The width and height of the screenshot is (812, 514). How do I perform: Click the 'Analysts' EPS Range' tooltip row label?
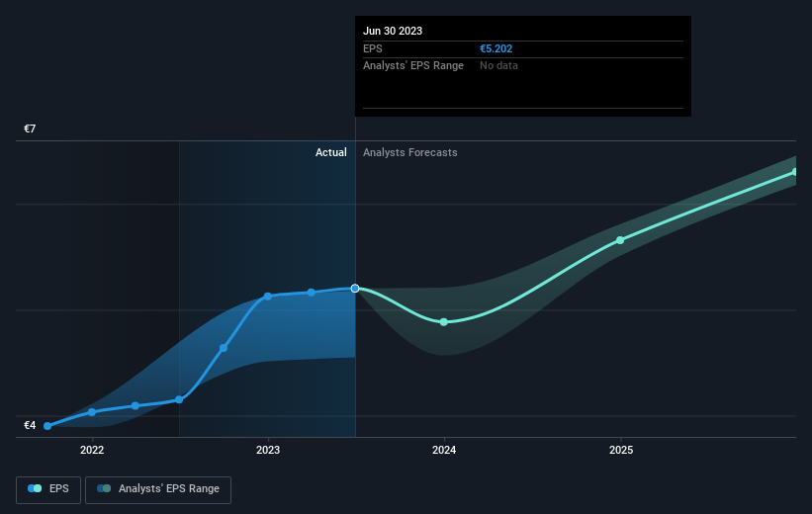point(412,66)
